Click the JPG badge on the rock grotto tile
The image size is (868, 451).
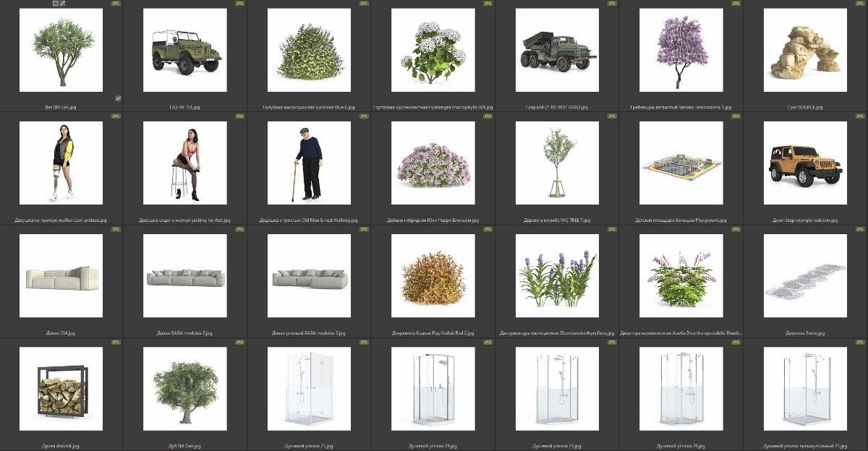[859, 4]
